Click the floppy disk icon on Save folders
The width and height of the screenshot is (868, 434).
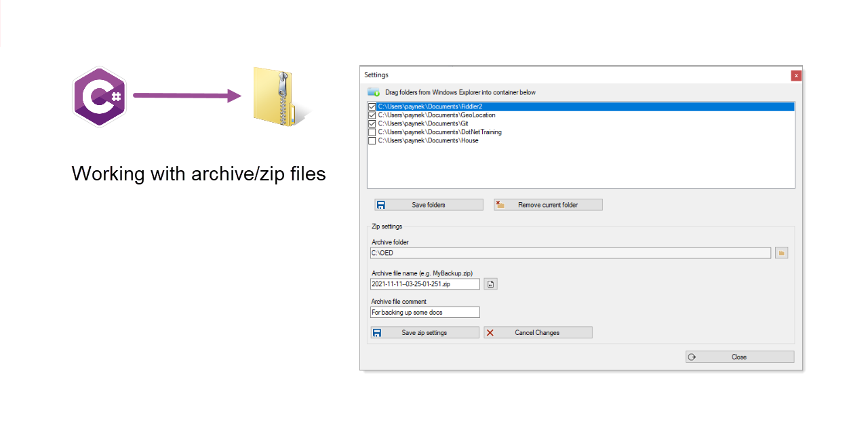coord(380,204)
